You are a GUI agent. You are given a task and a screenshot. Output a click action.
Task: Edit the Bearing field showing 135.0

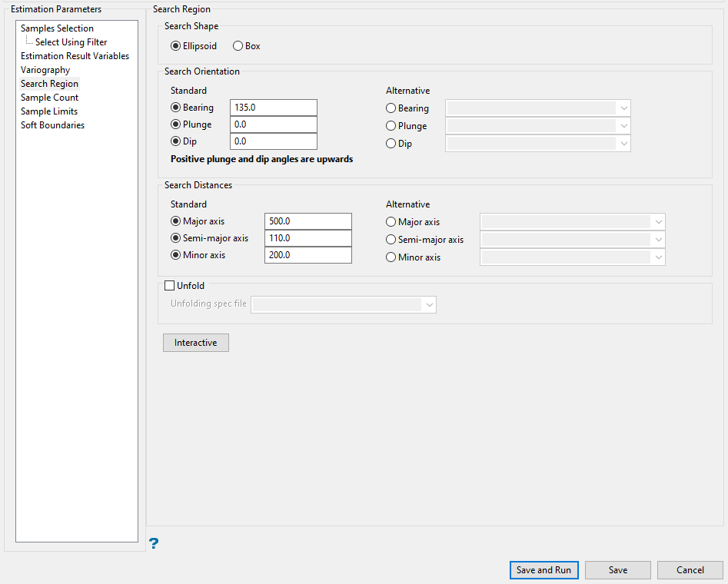point(274,108)
